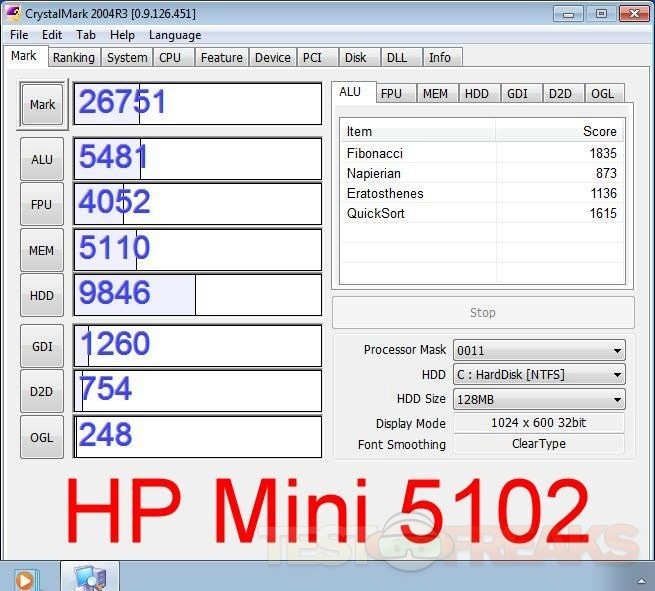Run the GDI benchmark test
Viewport: 655px width, 591px height.
42,346
